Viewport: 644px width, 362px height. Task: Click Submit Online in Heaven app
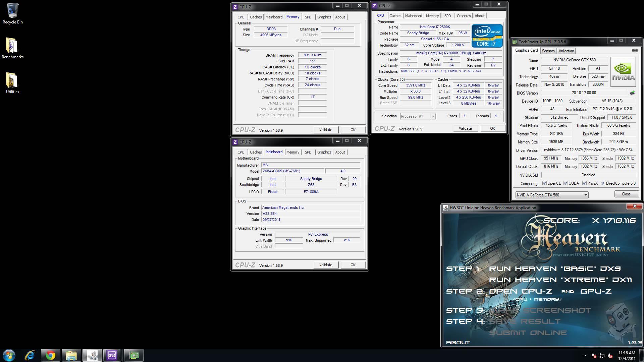tap(528, 333)
